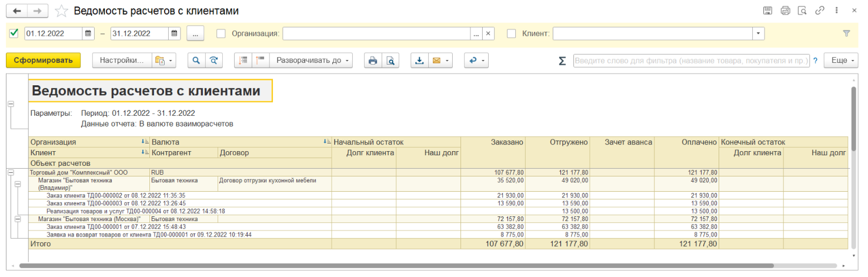Open the Клиент dropdown list

(x=759, y=34)
